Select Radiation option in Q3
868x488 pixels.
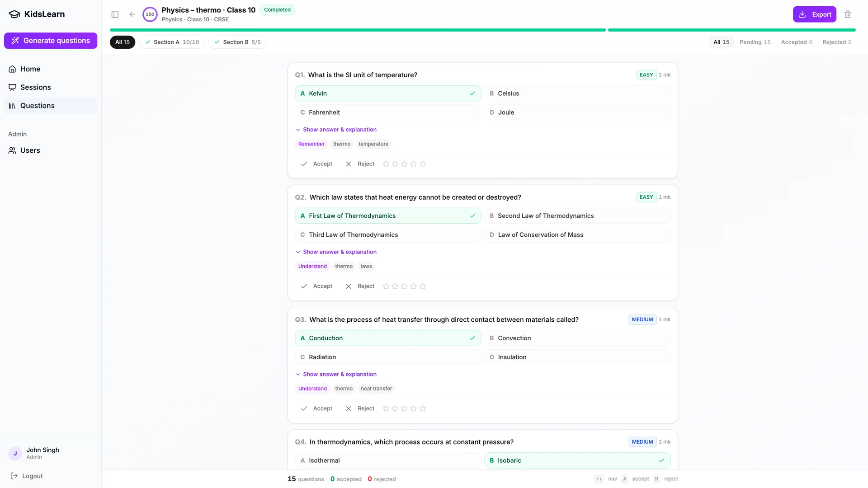click(x=388, y=357)
